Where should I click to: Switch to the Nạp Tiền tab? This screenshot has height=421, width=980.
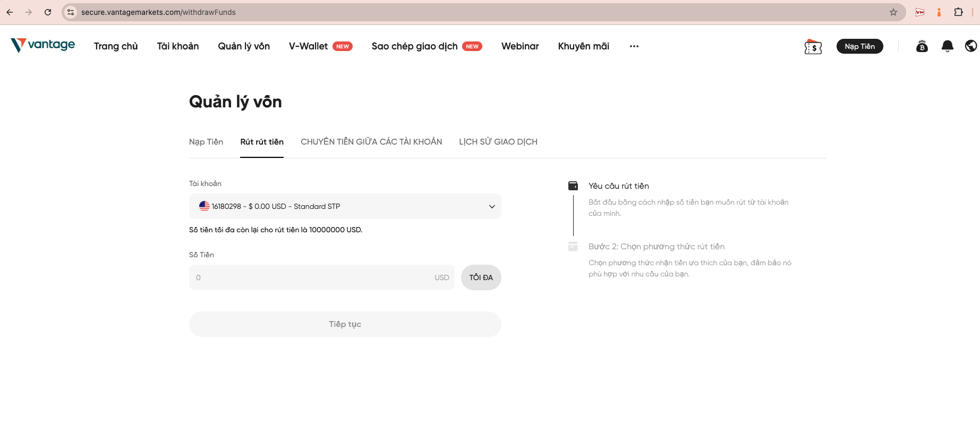pos(206,142)
